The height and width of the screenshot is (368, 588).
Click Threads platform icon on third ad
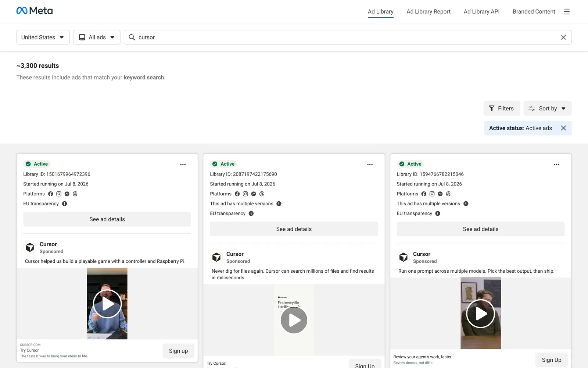coord(448,194)
